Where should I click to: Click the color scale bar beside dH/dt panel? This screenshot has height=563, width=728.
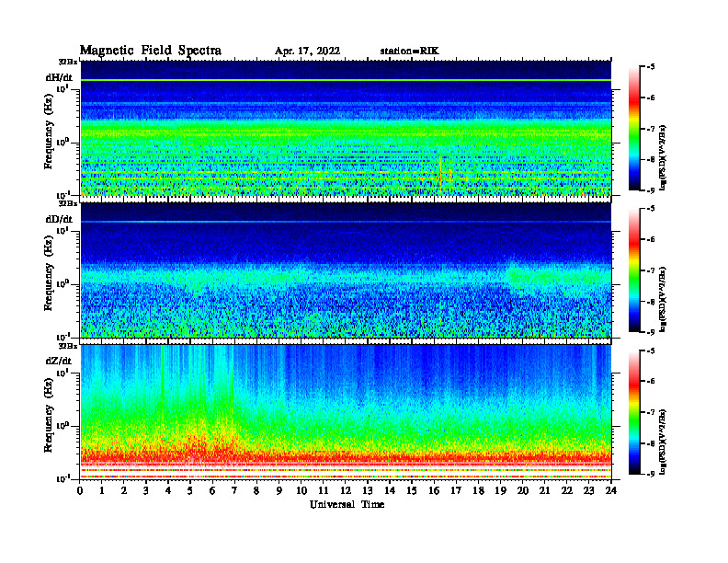click(634, 129)
